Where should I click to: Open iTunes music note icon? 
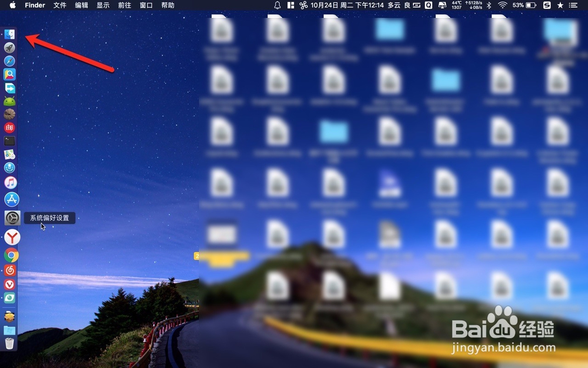click(11, 183)
